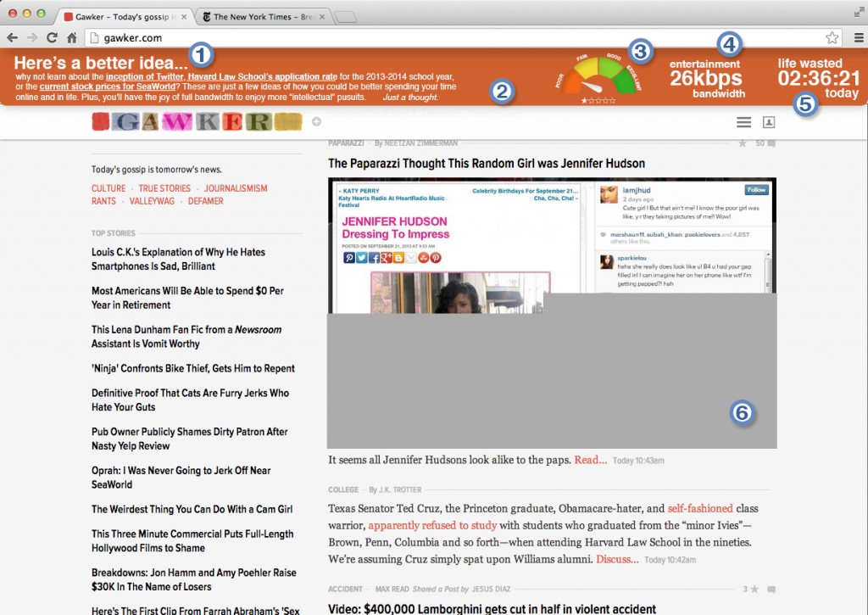This screenshot has height=615, width=868.
Task: Open Breakdowns: Jon Hamm and Amy Poehler story
Action: point(194,579)
